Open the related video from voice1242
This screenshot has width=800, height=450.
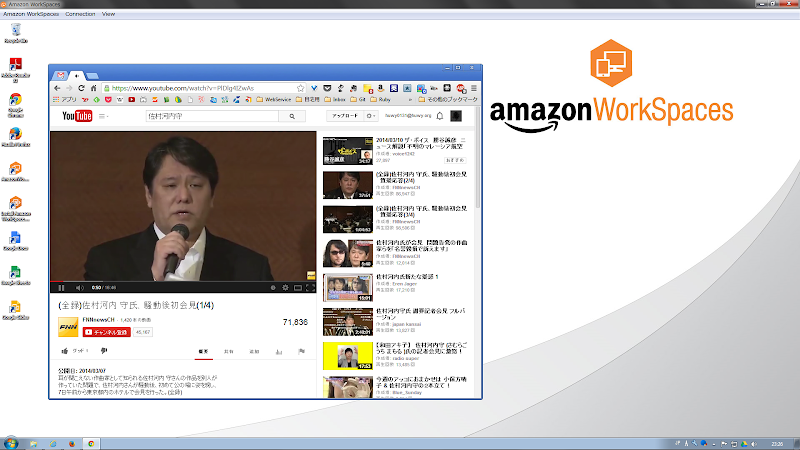(395, 151)
